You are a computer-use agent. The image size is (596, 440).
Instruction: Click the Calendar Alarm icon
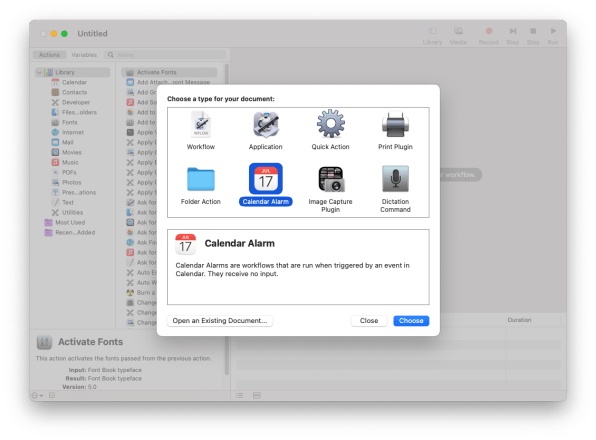pos(266,179)
